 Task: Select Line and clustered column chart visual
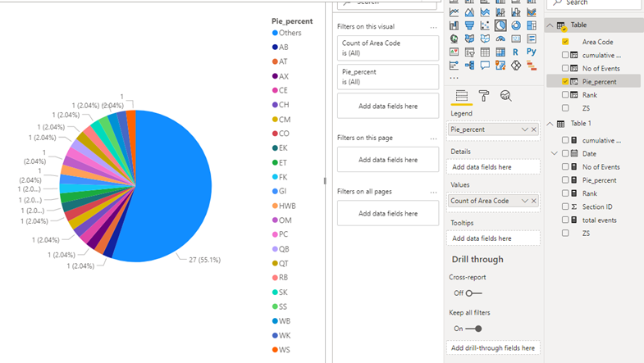pyautogui.click(x=516, y=12)
